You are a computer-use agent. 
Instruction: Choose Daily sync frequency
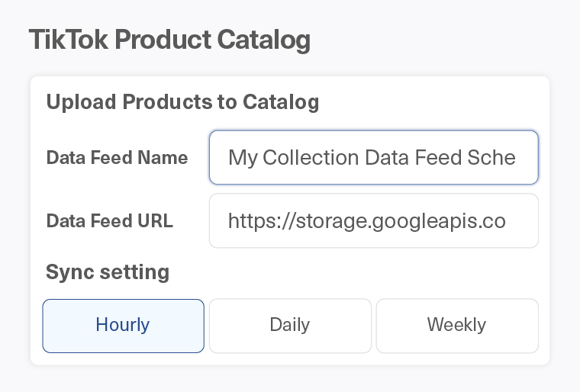290,326
